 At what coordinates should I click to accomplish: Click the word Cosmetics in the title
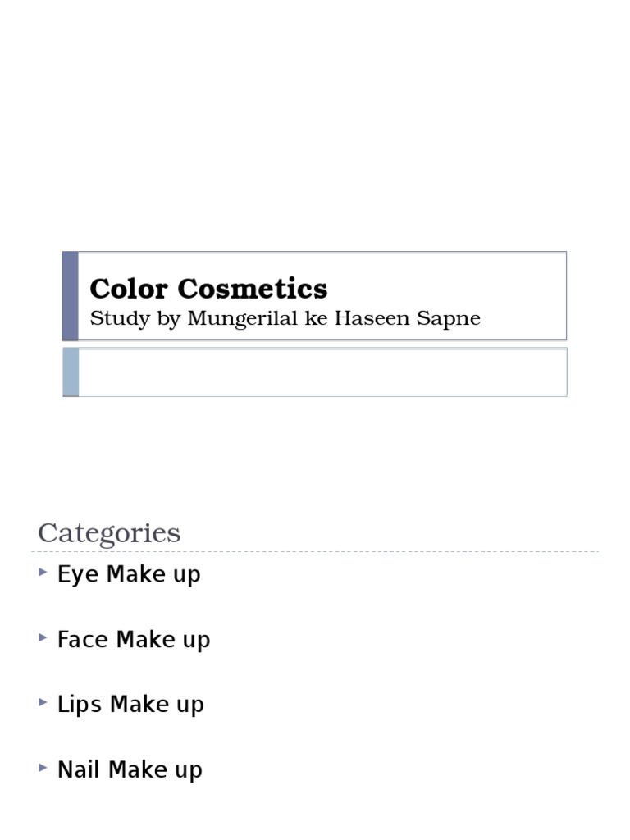[252, 289]
